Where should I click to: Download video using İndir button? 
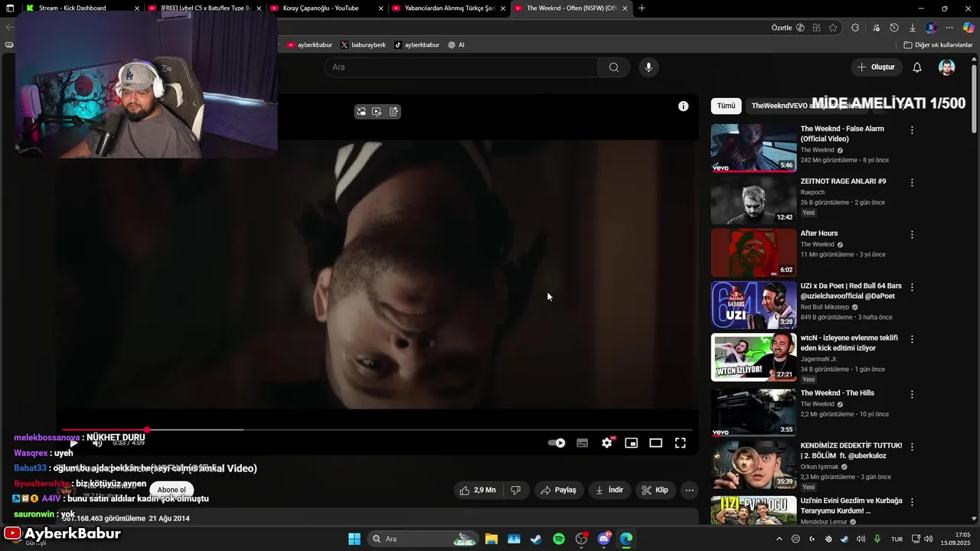[x=609, y=491]
